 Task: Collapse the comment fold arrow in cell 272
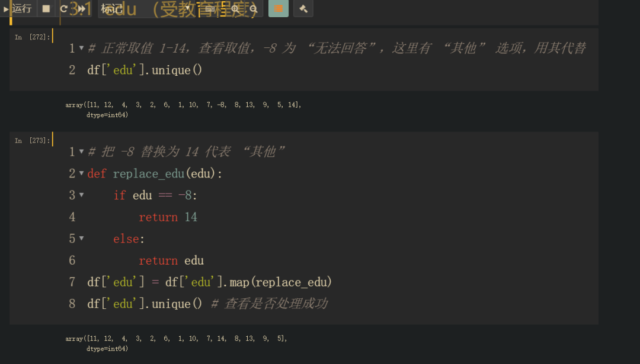81,48
